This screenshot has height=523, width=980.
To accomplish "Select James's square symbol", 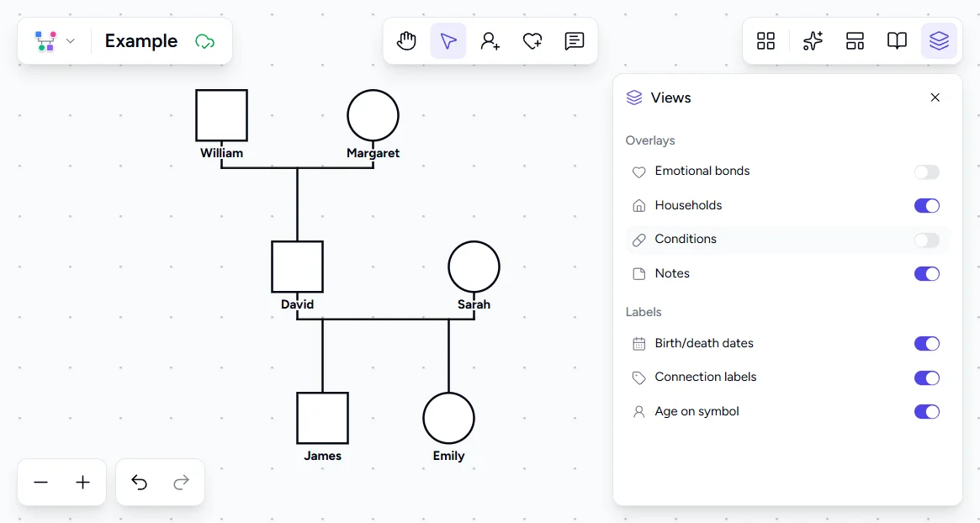I will point(322,418).
